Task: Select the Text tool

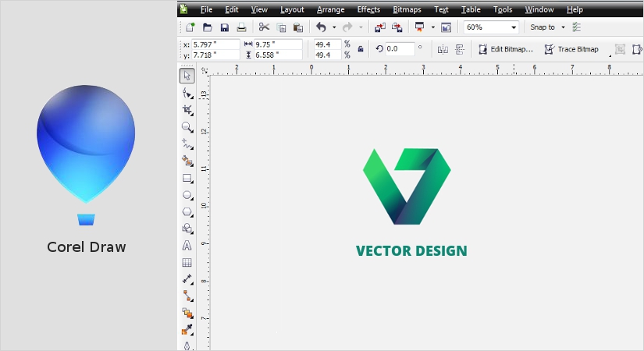Action: (187, 245)
